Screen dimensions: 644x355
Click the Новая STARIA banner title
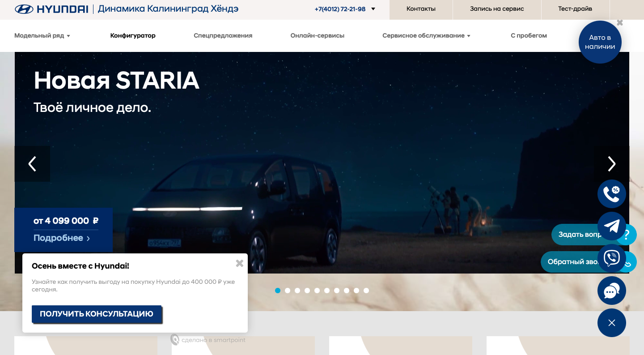tap(116, 81)
